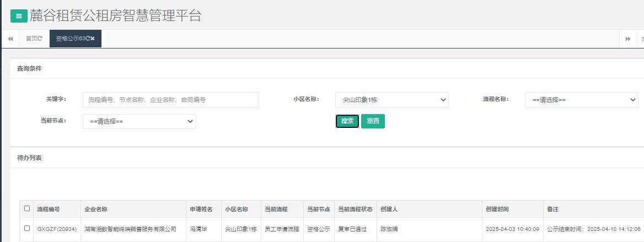Click the 重置 button
Image resolution: width=644 pixels, height=242 pixels.
pyautogui.click(x=373, y=121)
